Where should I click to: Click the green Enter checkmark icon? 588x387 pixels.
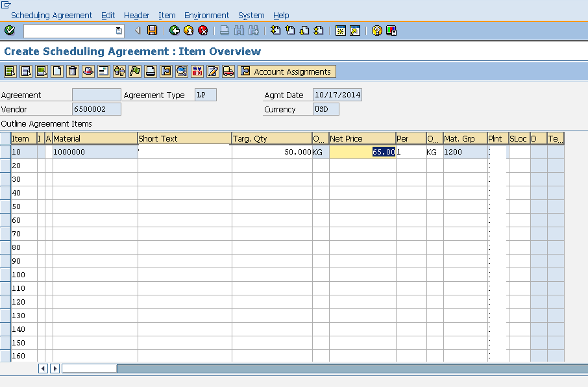(10, 31)
